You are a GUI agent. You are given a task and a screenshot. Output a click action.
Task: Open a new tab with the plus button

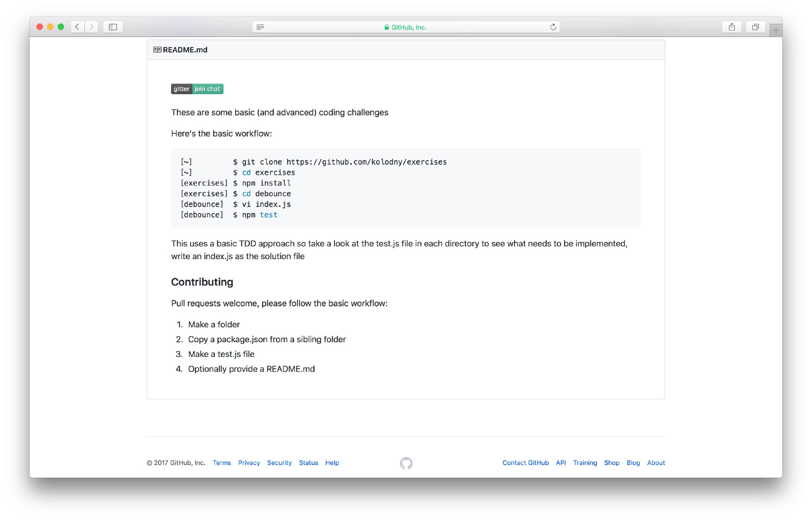776,30
